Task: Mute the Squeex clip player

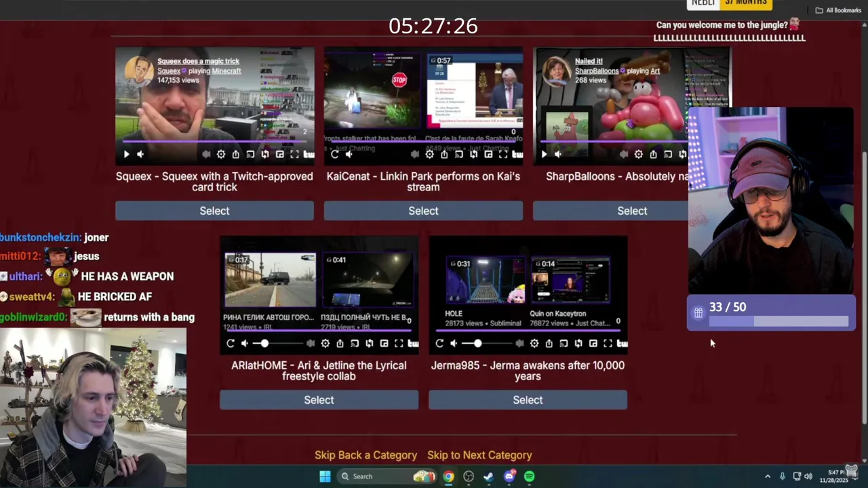Action: [140, 155]
